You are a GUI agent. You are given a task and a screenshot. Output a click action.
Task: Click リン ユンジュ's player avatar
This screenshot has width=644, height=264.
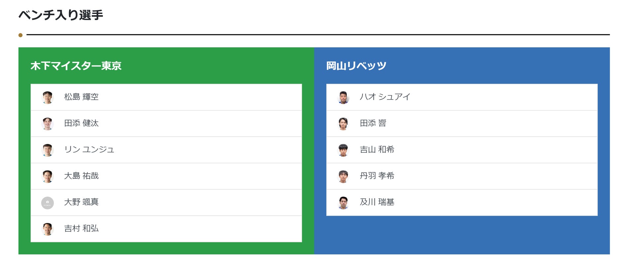click(x=48, y=150)
